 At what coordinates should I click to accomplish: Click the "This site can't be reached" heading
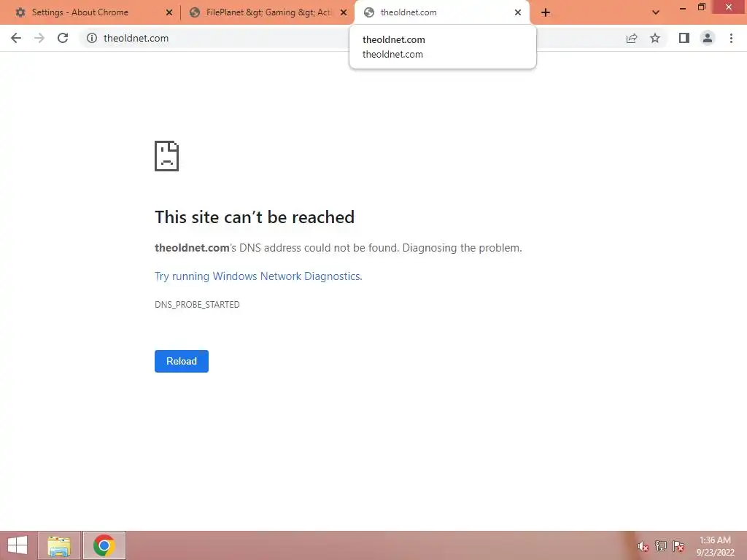click(x=255, y=217)
